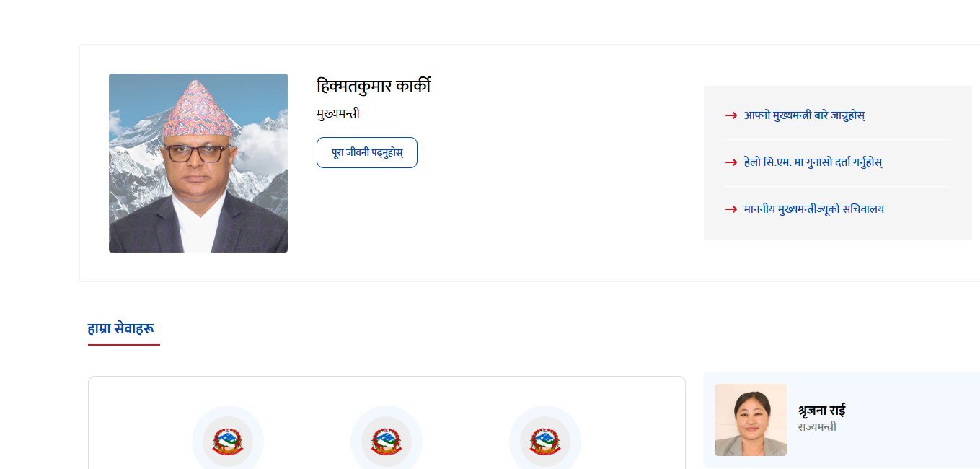Select the first Nepal emblem service icon
The width and height of the screenshot is (980, 469).
point(228,439)
